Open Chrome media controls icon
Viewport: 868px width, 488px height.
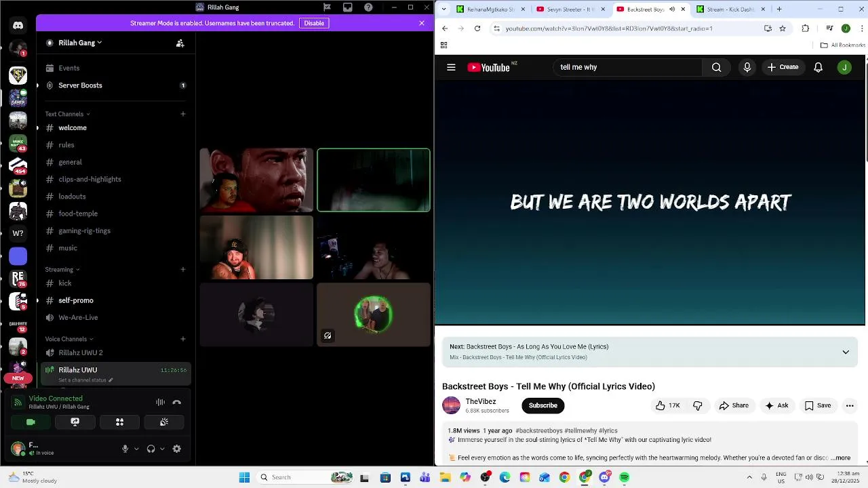point(829,28)
